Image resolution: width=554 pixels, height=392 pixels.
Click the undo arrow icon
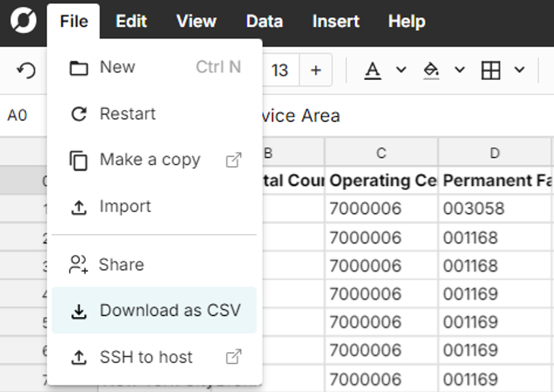point(26,70)
